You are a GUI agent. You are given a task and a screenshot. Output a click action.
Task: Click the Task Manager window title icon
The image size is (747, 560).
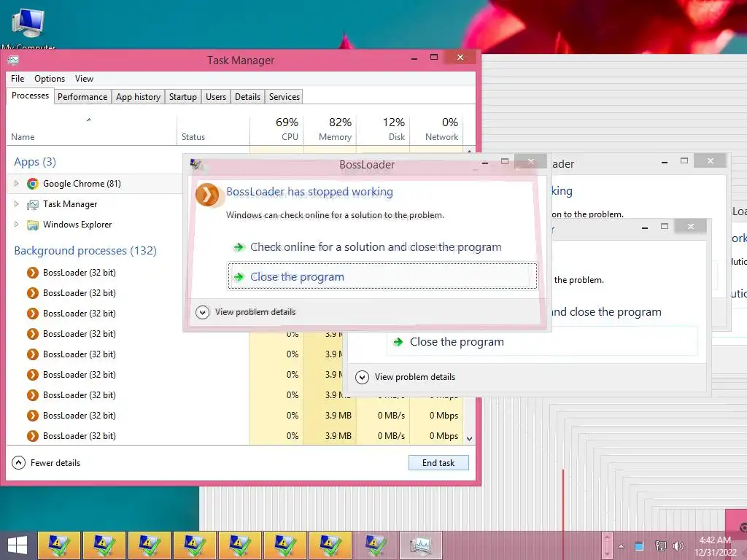pos(13,60)
